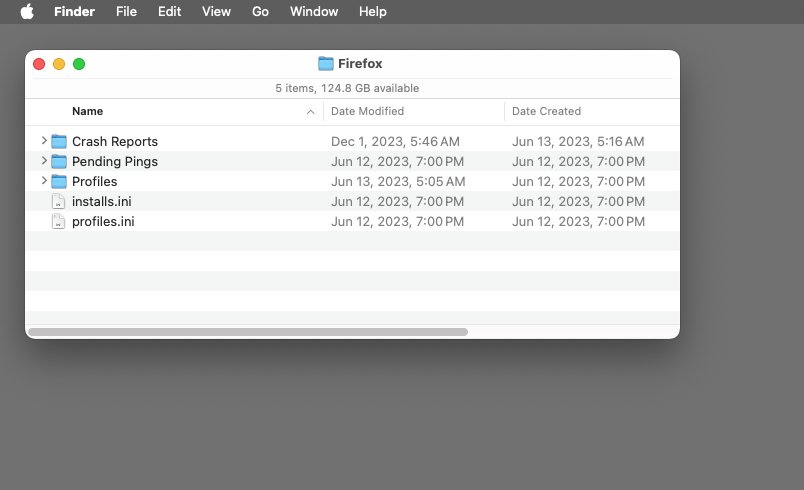Sort by Date Modified column header

click(367, 112)
